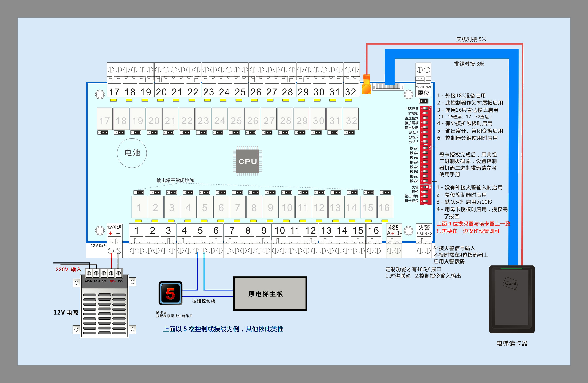
Task: Click relay module number 24
Action: click(219, 119)
